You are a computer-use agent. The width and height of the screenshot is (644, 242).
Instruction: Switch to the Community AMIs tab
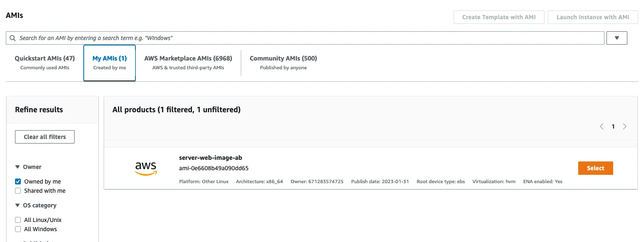tap(283, 63)
